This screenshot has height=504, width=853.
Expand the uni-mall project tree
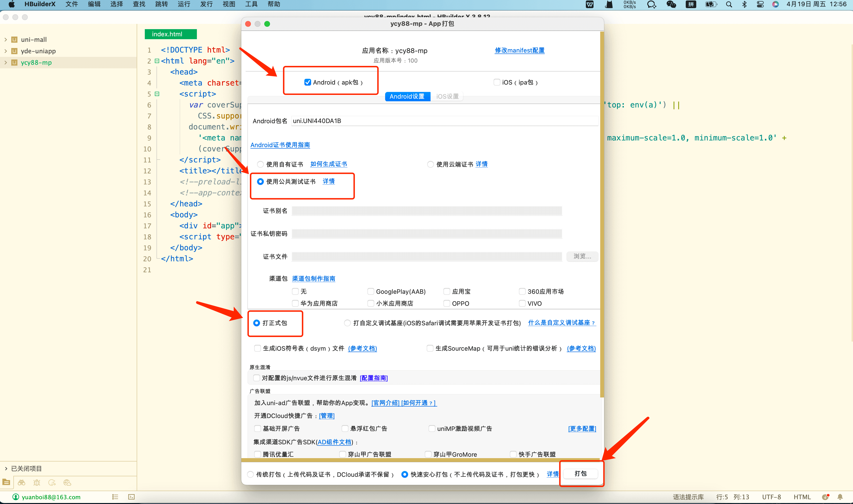(6, 39)
